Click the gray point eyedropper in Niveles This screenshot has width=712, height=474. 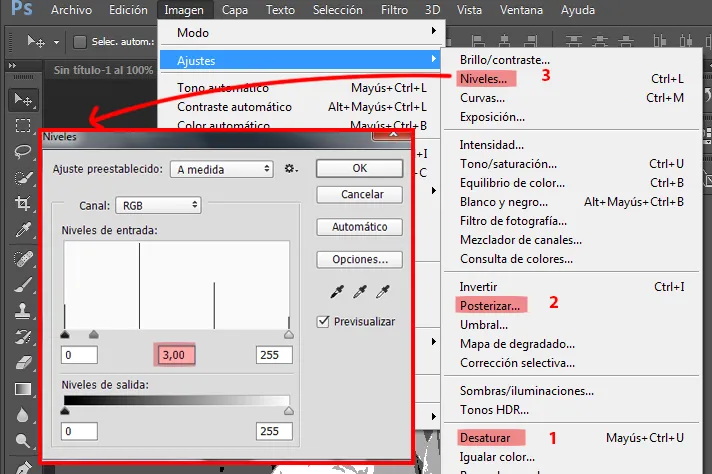[x=360, y=291]
